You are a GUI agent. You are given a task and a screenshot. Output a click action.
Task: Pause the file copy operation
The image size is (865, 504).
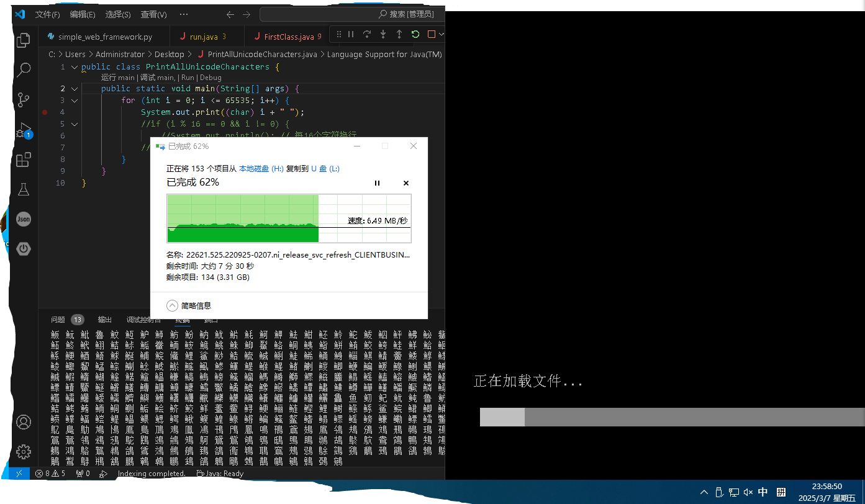[x=377, y=183]
